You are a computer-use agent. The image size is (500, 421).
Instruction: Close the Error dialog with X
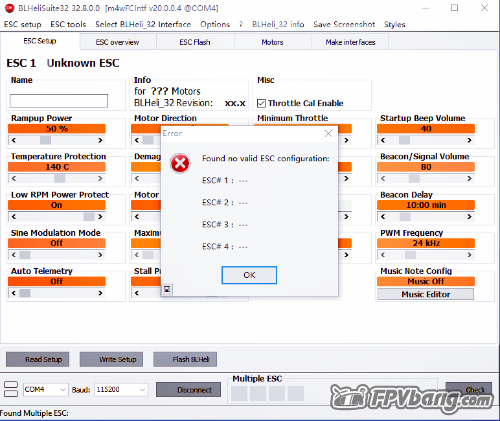click(328, 133)
